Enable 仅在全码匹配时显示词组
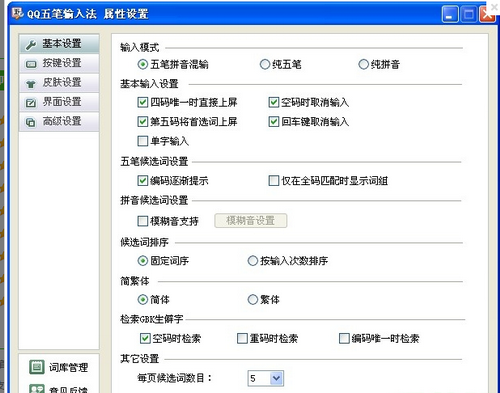This screenshot has height=393, width=500. (274, 181)
